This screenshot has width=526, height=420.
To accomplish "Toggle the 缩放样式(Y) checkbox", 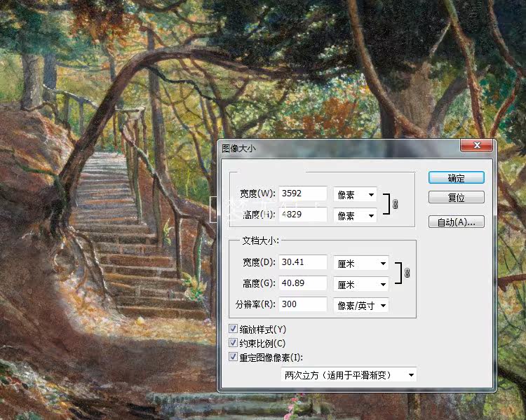I will tap(233, 329).
